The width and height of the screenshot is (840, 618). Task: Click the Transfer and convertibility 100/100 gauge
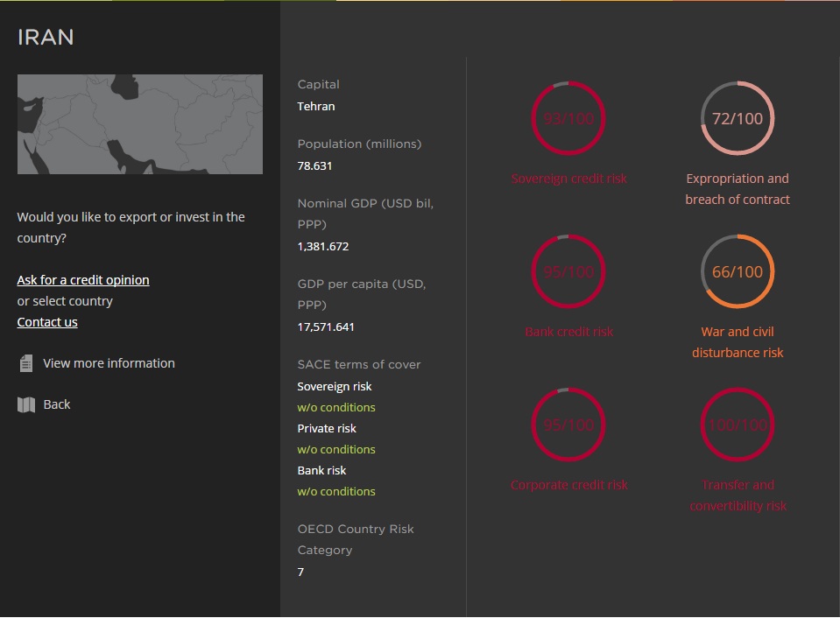click(x=738, y=425)
